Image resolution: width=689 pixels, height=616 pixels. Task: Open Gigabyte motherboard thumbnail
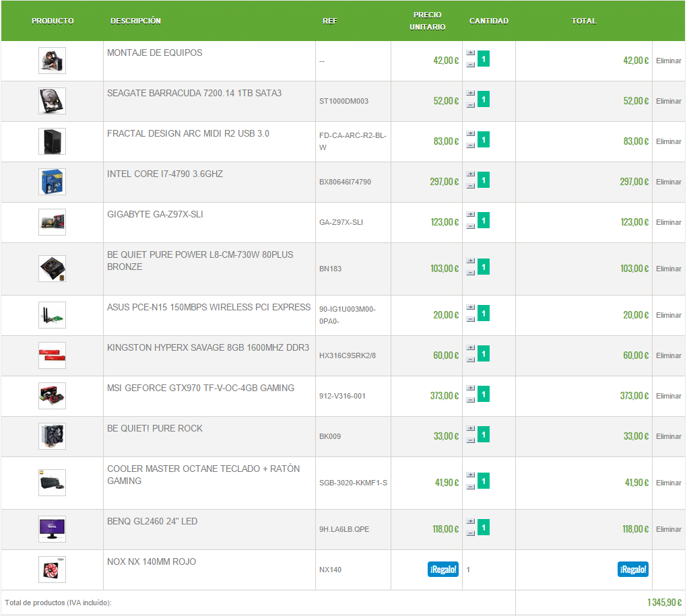(x=52, y=222)
